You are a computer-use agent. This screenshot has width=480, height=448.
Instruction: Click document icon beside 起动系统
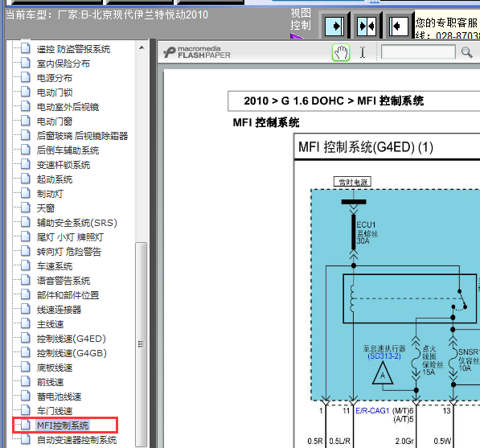pos(26,179)
